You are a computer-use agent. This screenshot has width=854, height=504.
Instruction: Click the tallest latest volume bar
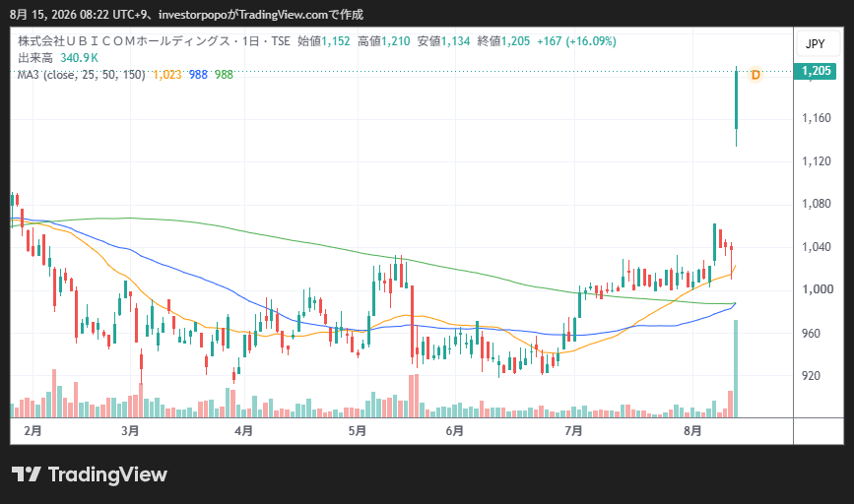[x=736, y=368]
